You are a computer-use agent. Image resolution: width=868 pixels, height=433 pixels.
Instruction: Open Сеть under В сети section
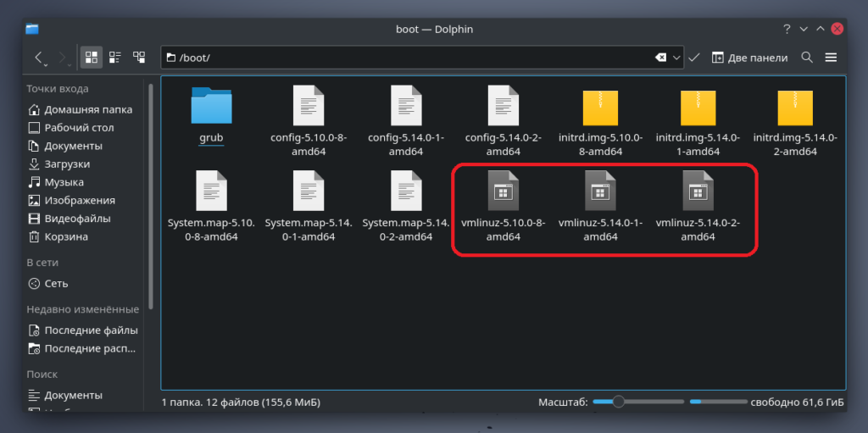click(56, 283)
